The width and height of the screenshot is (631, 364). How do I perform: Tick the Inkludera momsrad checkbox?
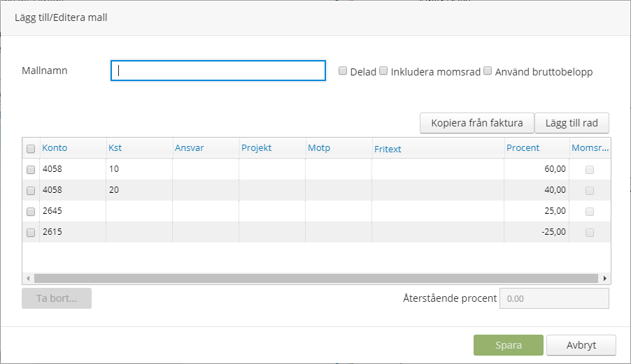(x=383, y=71)
